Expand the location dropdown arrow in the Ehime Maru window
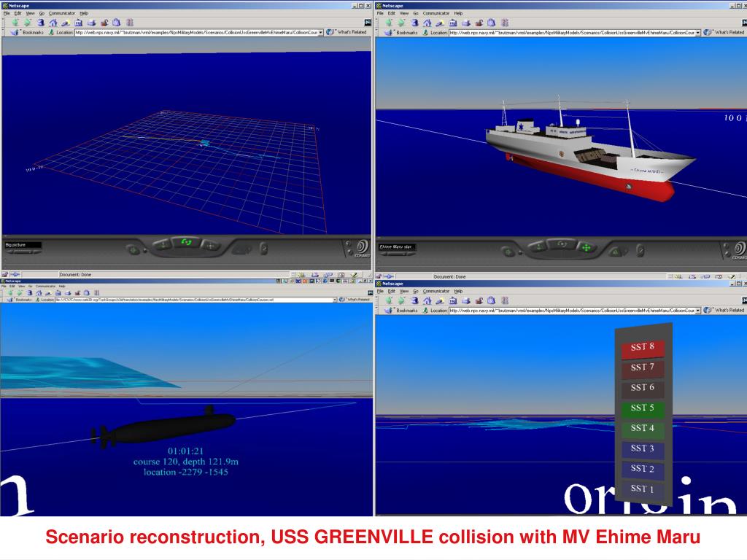The image size is (747, 560). click(698, 32)
